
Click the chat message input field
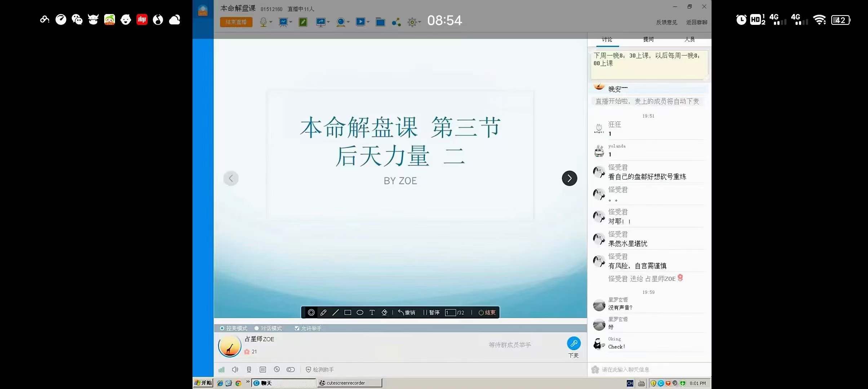[x=649, y=369]
